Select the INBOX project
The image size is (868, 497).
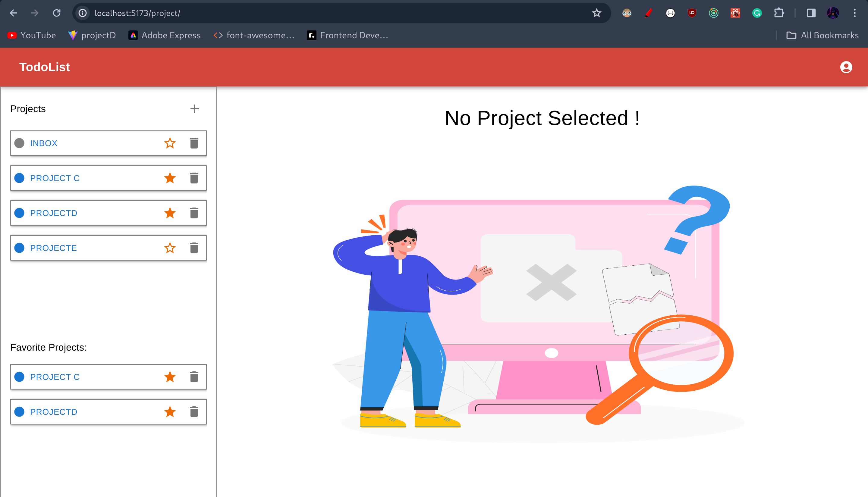[44, 143]
